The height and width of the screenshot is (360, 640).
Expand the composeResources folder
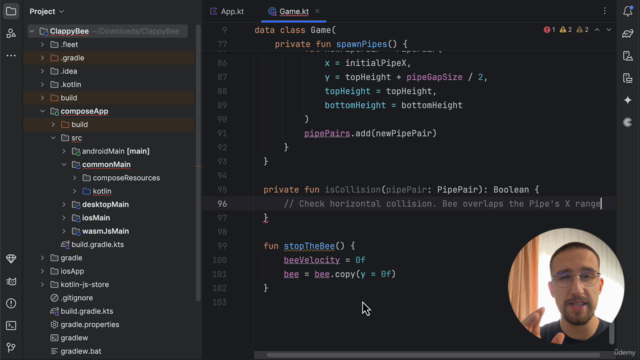pos(75,178)
